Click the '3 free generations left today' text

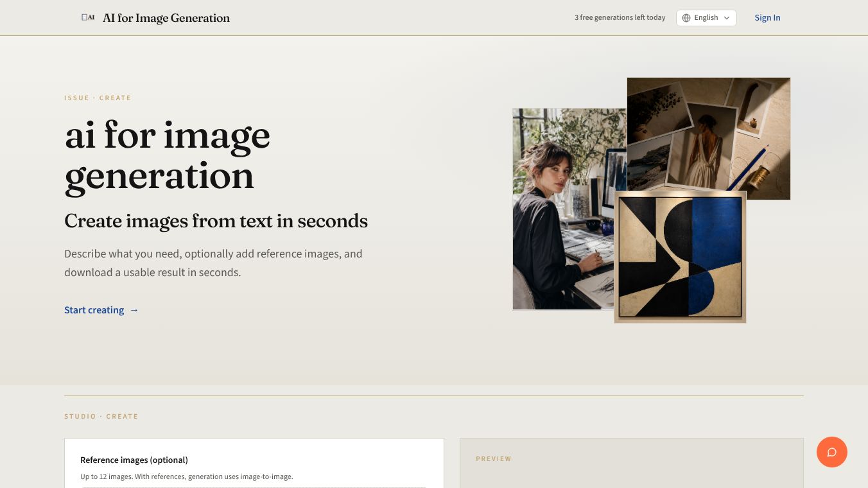point(620,18)
